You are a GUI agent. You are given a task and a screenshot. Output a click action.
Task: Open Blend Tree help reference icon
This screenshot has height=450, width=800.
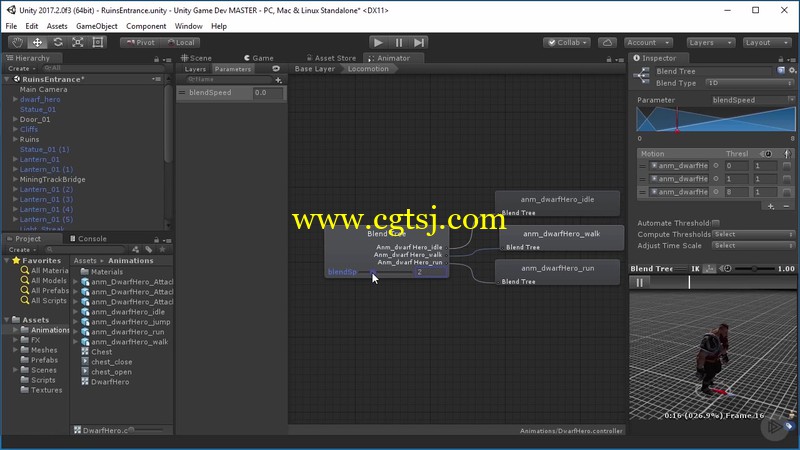(x=781, y=71)
